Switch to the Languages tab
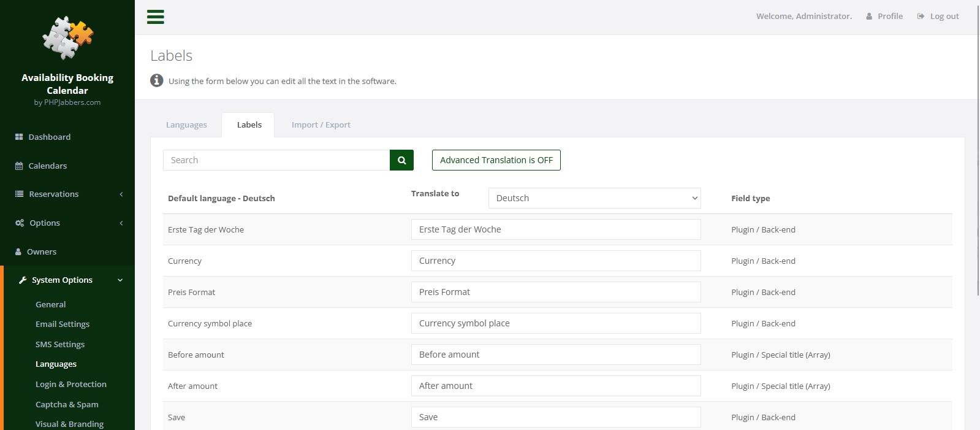This screenshot has height=430, width=980. [x=186, y=125]
